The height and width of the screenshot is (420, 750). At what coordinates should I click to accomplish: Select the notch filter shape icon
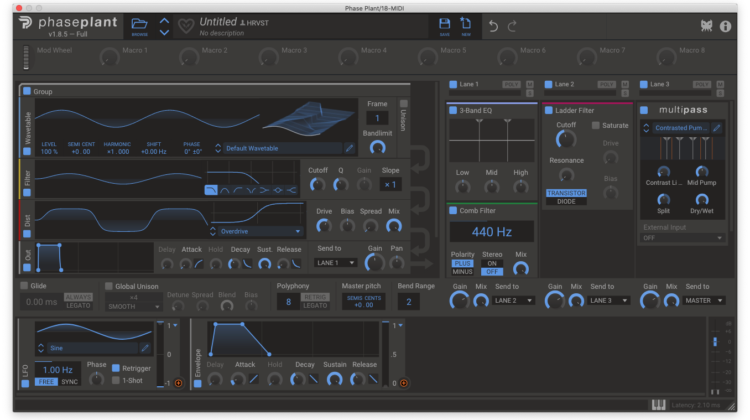point(251,190)
